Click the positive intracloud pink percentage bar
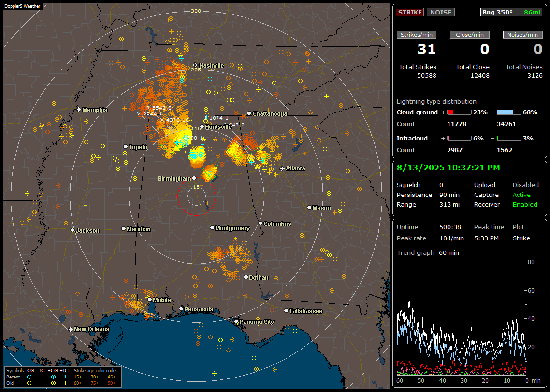Image resolution: width=550 pixels, height=392 pixels. (x=459, y=139)
